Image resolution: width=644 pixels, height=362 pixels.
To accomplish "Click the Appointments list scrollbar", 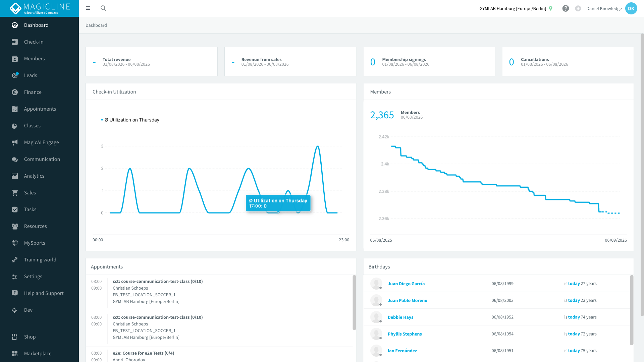I will [354, 303].
